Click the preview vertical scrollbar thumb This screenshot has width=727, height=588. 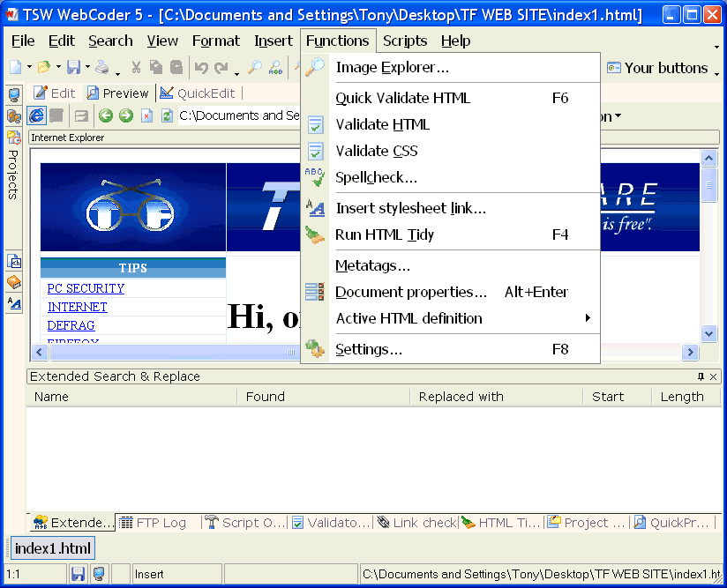point(709,185)
